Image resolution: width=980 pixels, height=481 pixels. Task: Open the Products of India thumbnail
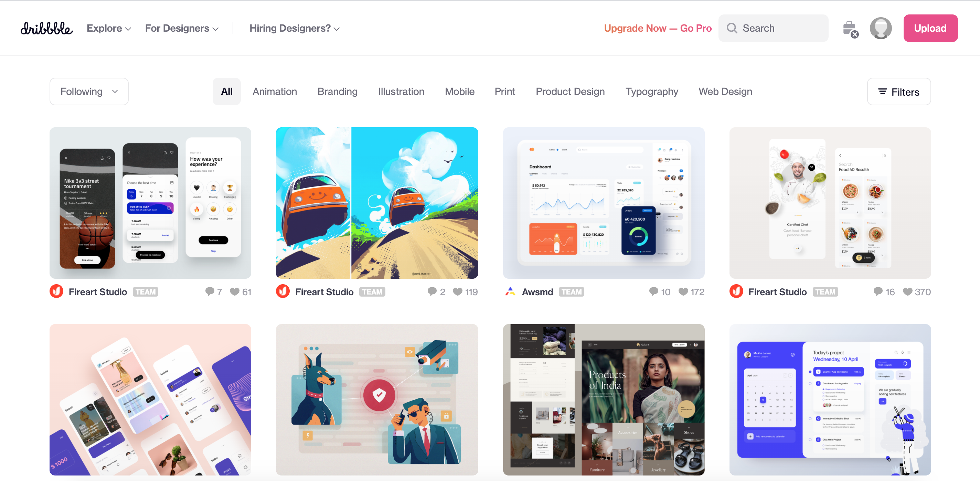click(603, 399)
